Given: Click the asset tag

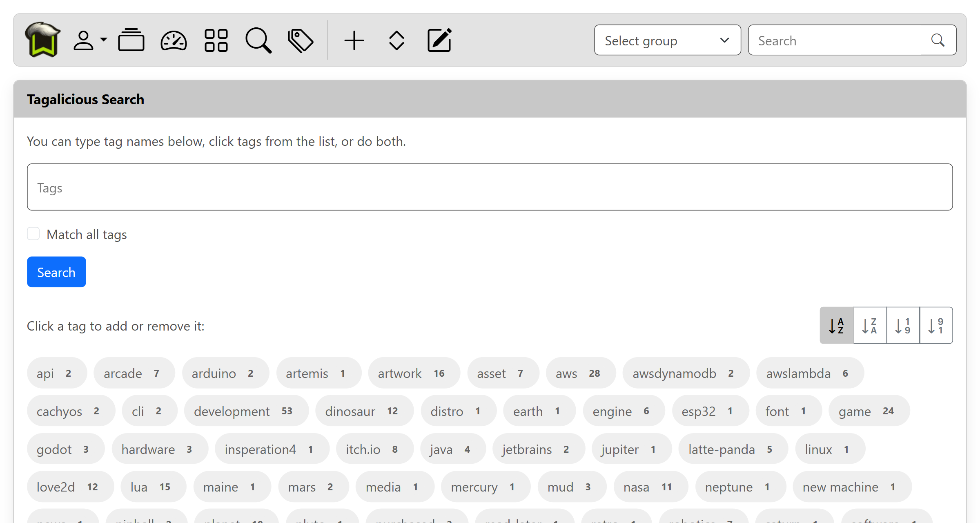Looking at the screenshot, I should click(503, 373).
